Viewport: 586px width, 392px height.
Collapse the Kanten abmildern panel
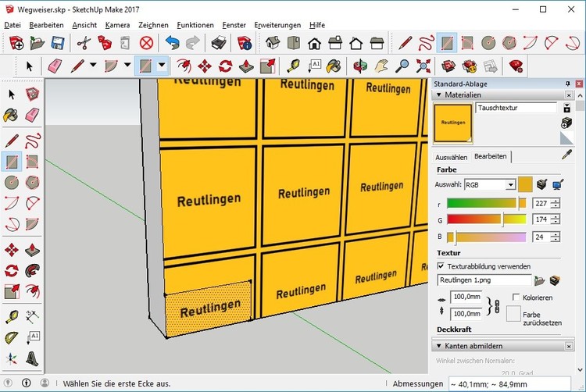(x=439, y=346)
